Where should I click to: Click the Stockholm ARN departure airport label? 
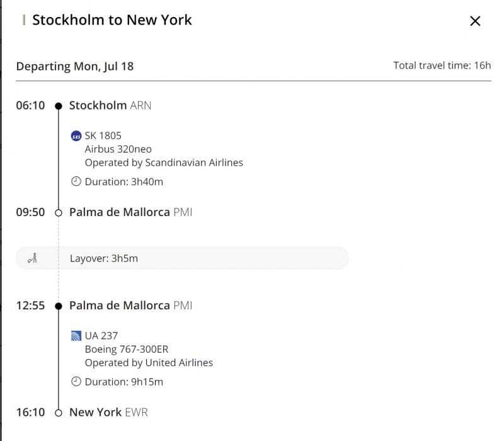(110, 106)
